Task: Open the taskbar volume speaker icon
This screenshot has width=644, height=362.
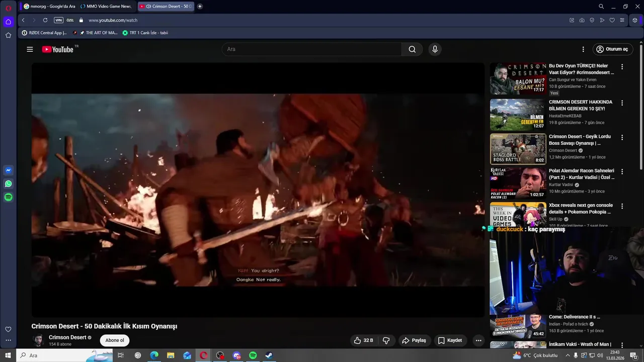Action: pos(600,355)
